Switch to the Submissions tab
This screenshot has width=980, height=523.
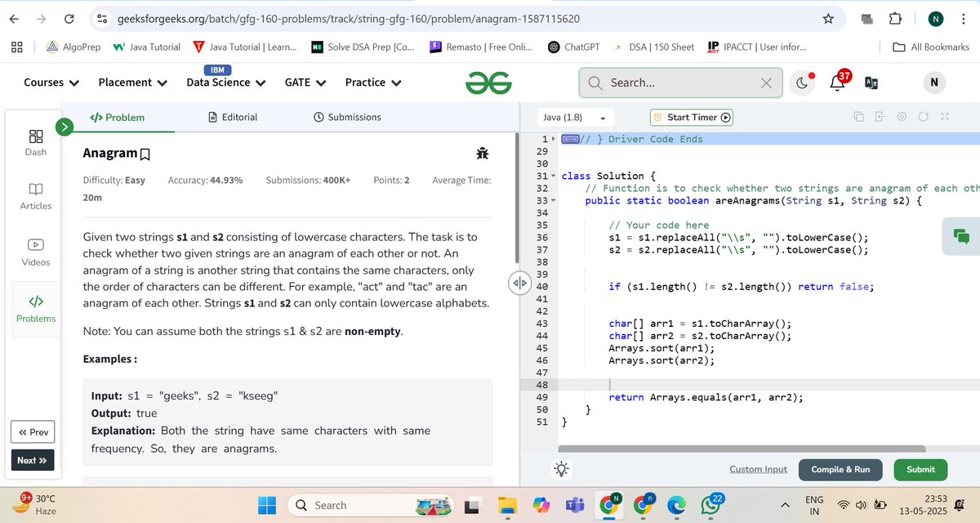coord(347,117)
